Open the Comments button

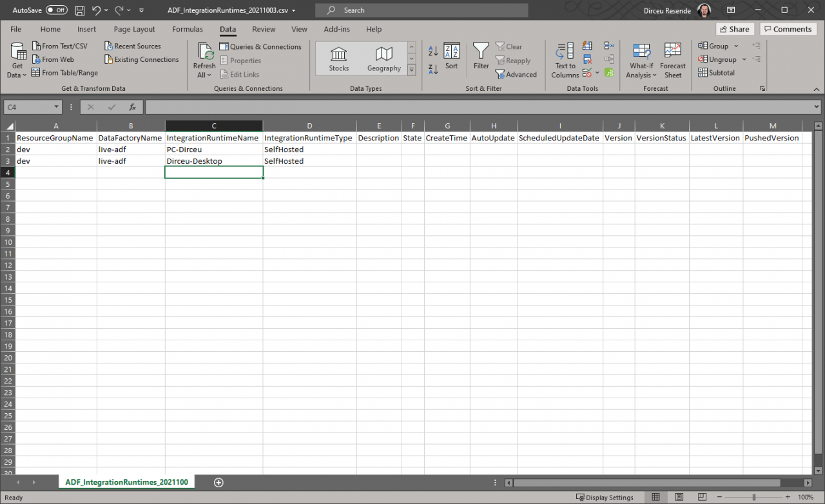pyautogui.click(x=788, y=29)
